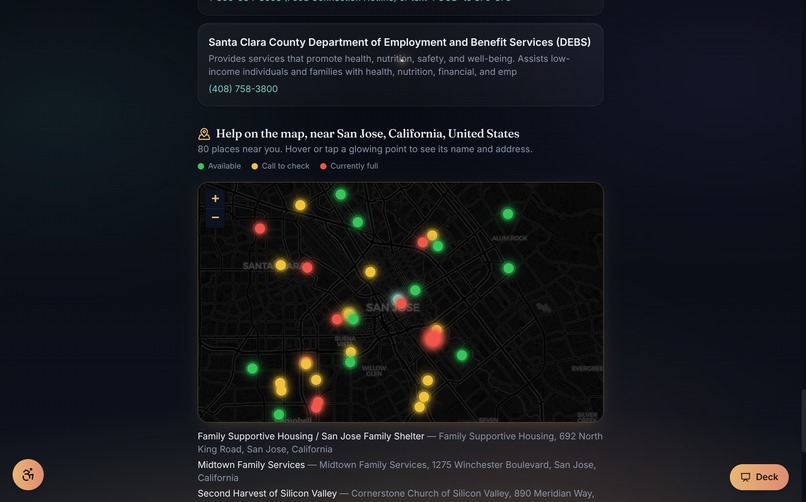Image resolution: width=806 pixels, height=502 pixels.
Task: Click the pale blue location dot by San Jose
Action: coord(396,298)
